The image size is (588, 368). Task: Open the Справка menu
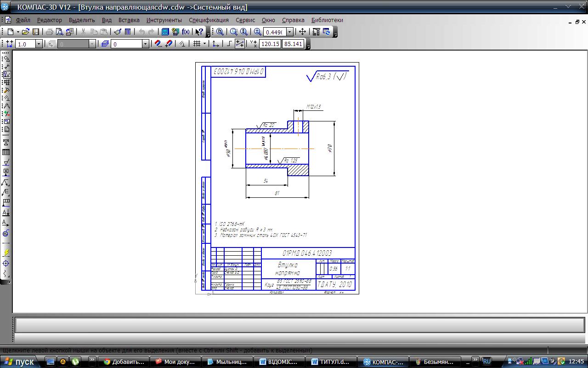293,20
